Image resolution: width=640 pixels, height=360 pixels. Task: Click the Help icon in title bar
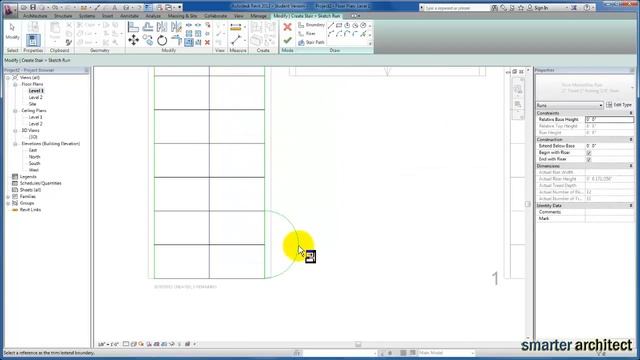coord(587,7)
